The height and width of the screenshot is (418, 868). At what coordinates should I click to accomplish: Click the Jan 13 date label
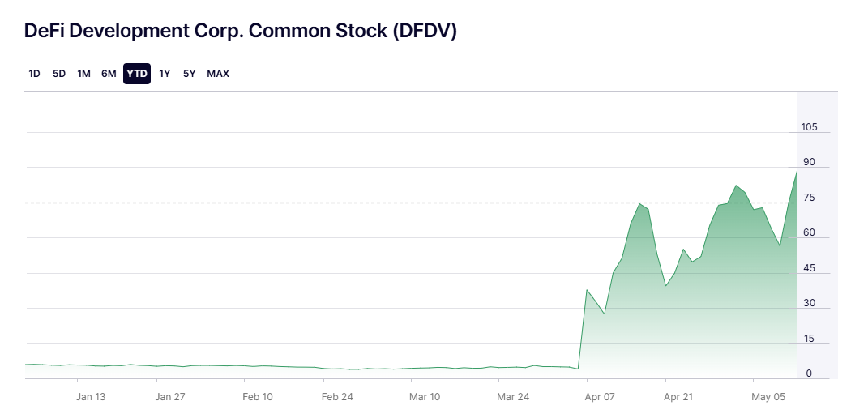pos(91,397)
